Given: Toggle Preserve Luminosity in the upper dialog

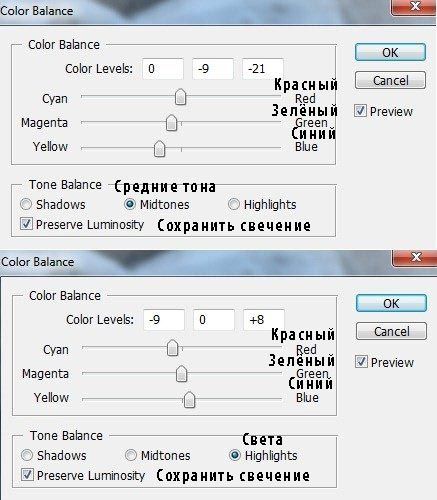Looking at the screenshot, I should [26, 224].
